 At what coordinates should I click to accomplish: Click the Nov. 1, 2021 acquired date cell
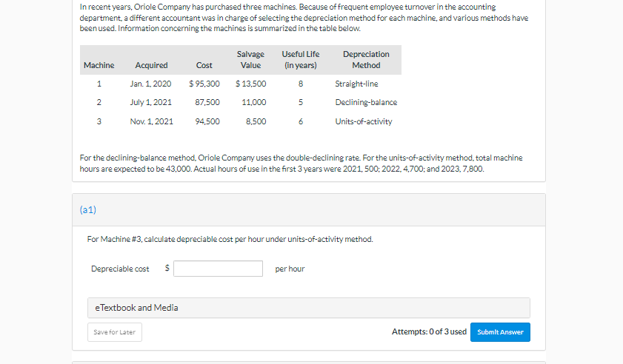pos(151,121)
